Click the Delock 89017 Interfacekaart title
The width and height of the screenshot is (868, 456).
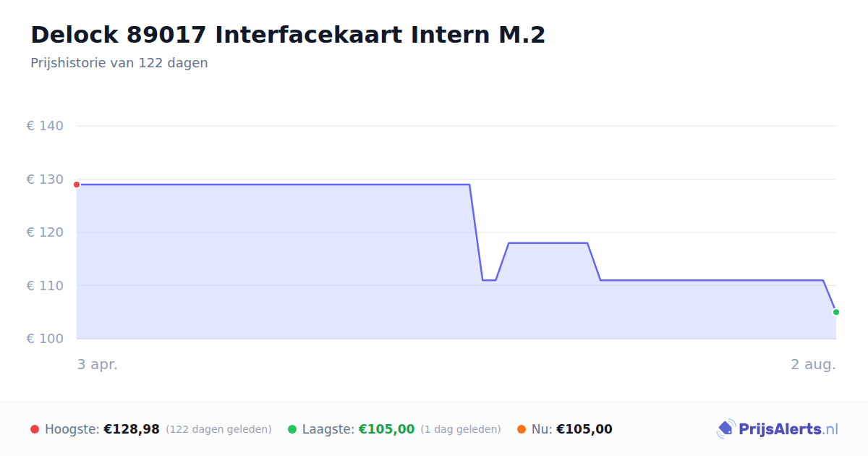(x=288, y=35)
